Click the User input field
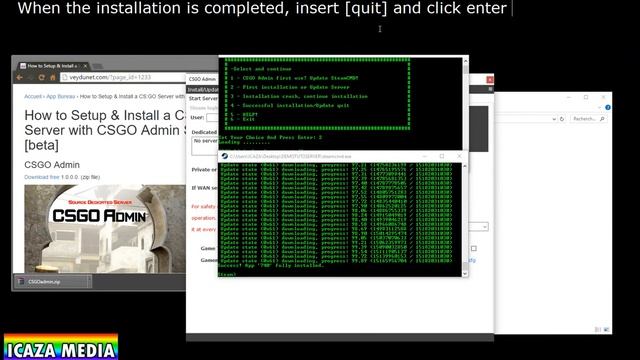Screen dimensions: 640x360 click(x=212, y=118)
